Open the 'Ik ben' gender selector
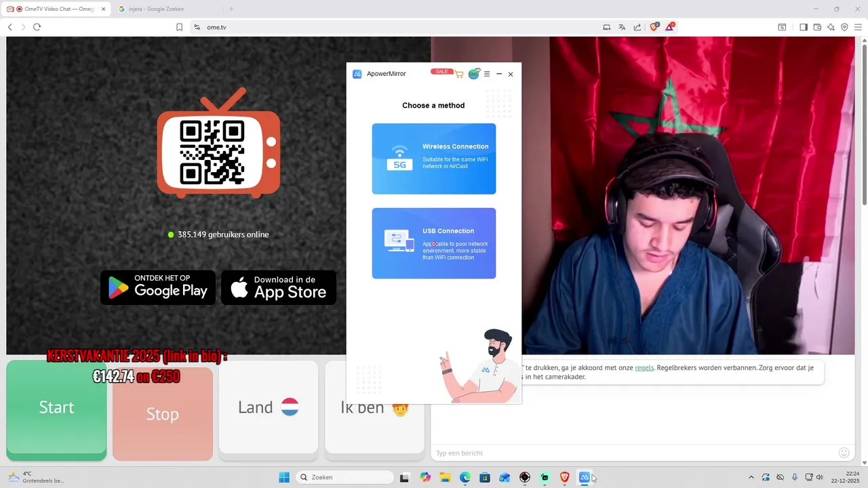Screen dimensions: 868x488 [x=375, y=407]
